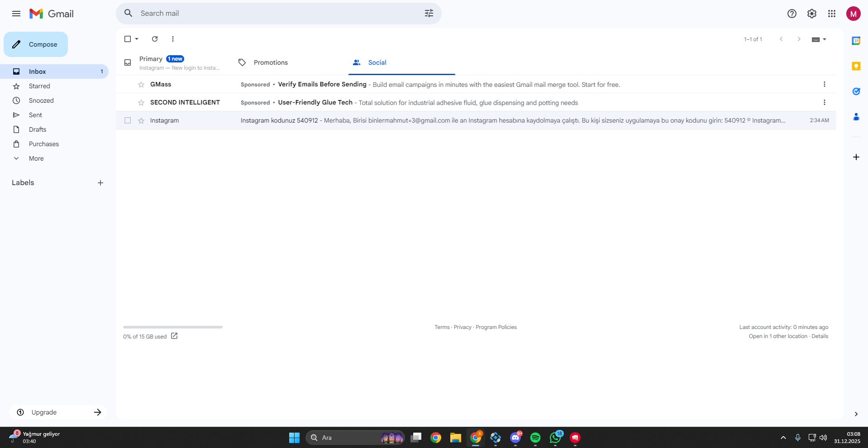Open input tools dropdown
The width and height of the screenshot is (868, 448).
[819, 39]
